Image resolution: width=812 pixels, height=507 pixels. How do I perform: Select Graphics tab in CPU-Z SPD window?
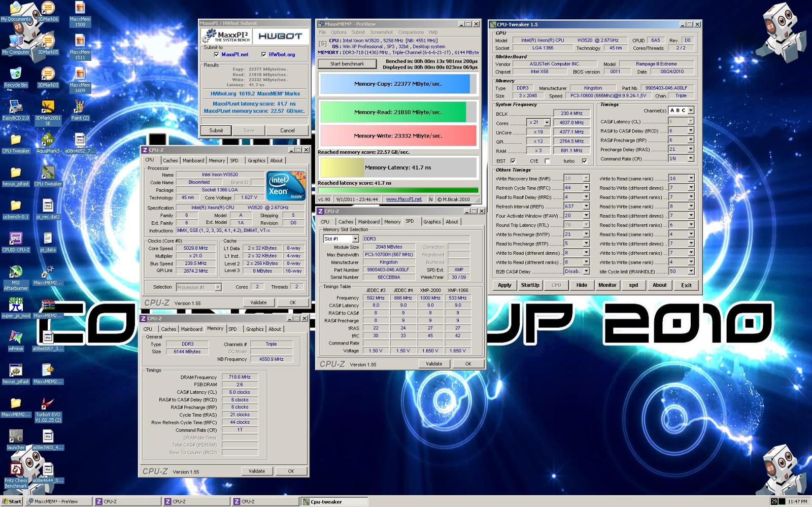click(432, 222)
